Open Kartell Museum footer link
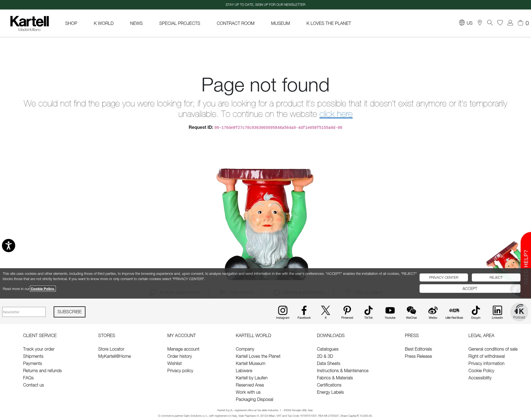 coord(251,363)
